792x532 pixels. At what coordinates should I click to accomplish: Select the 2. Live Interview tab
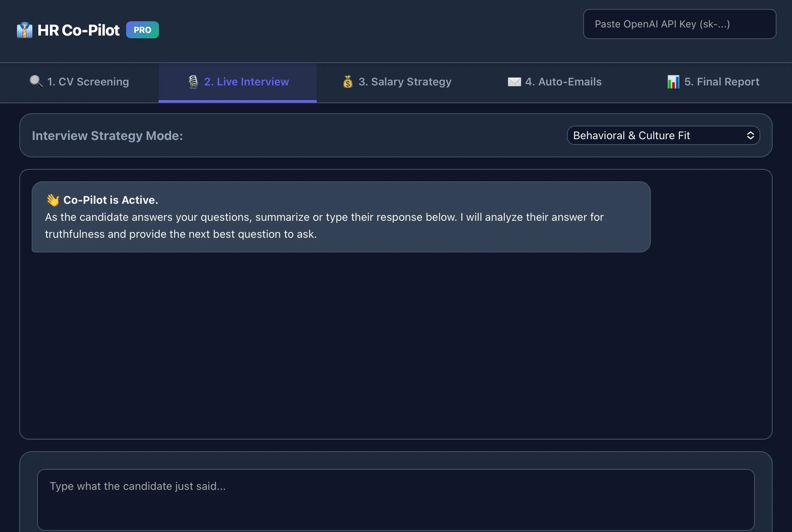click(237, 83)
